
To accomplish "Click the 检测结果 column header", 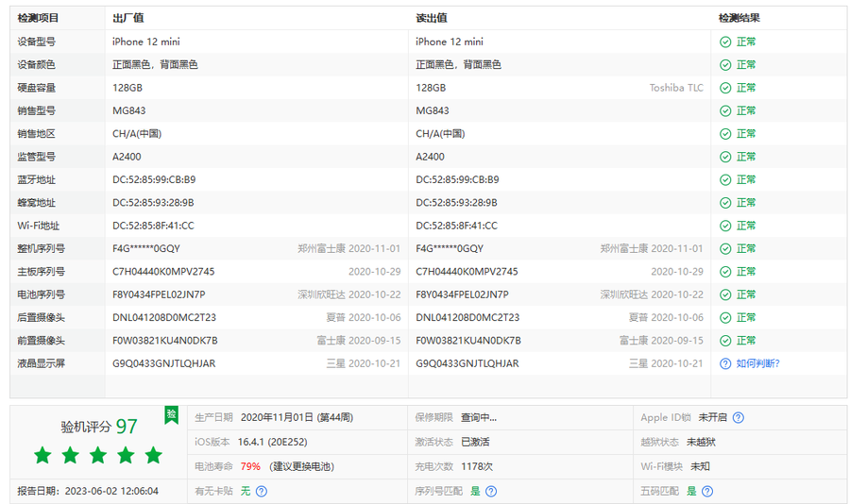I will (x=739, y=18).
